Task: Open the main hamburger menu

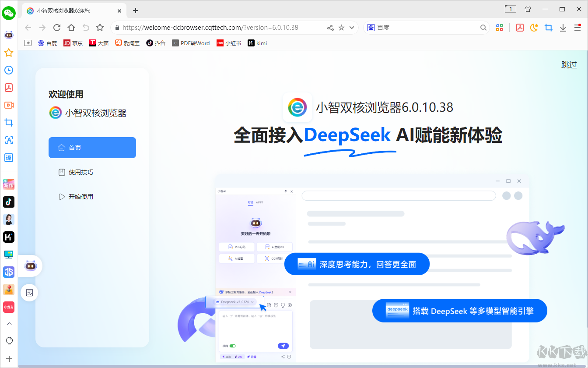Action: coord(577,28)
